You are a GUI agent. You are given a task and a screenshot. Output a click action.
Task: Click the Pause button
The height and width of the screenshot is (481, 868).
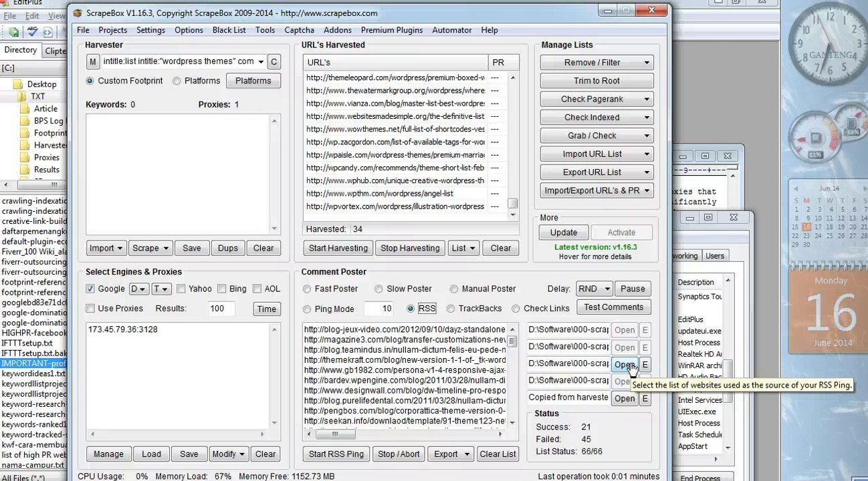633,289
